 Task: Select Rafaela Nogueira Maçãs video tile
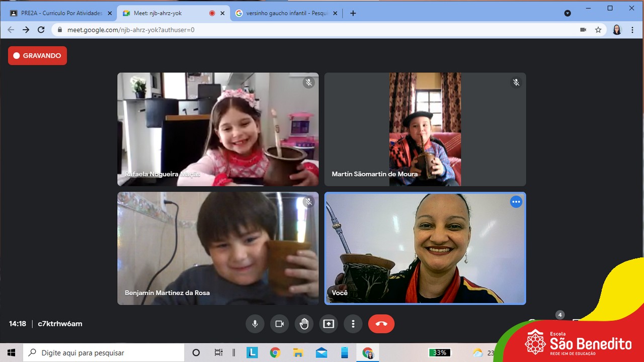[218, 129]
